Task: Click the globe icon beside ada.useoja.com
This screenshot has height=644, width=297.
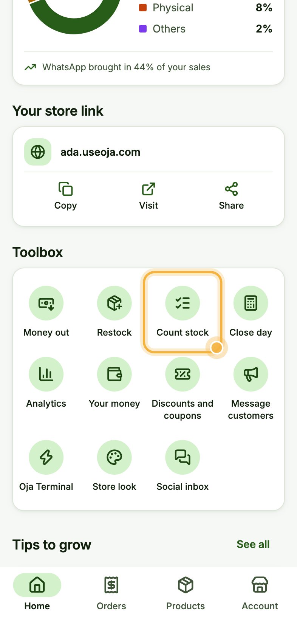Action: [38, 152]
